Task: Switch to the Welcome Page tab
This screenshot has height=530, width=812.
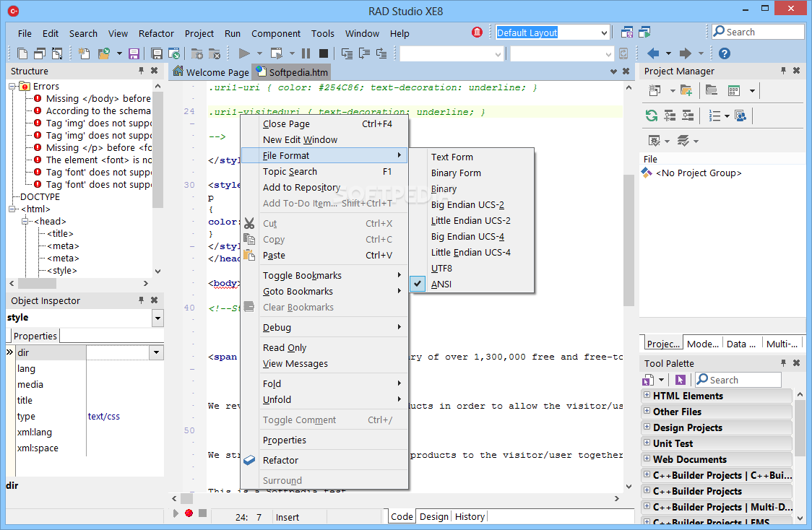Action: coord(211,72)
